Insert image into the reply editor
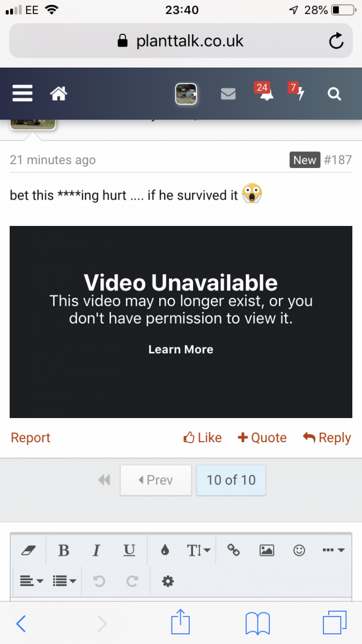This screenshot has height=644, width=362. click(x=267, y=550)
